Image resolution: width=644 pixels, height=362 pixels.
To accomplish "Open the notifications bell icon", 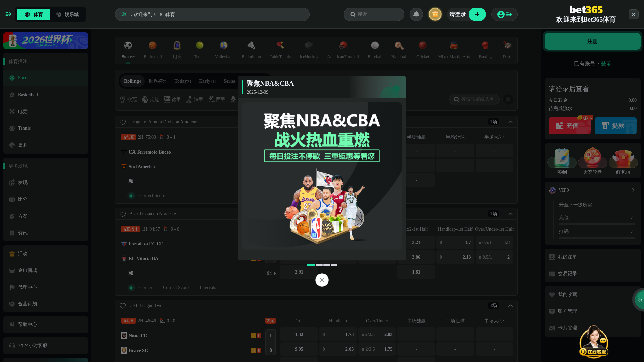I will (x=416, y=14).
